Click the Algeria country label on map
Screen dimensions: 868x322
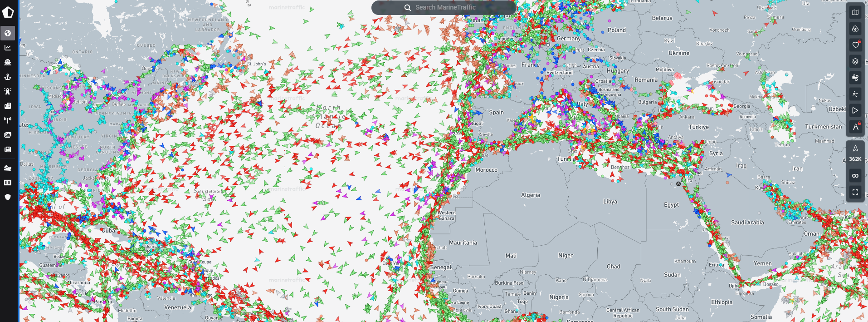(x=531, y=195)
